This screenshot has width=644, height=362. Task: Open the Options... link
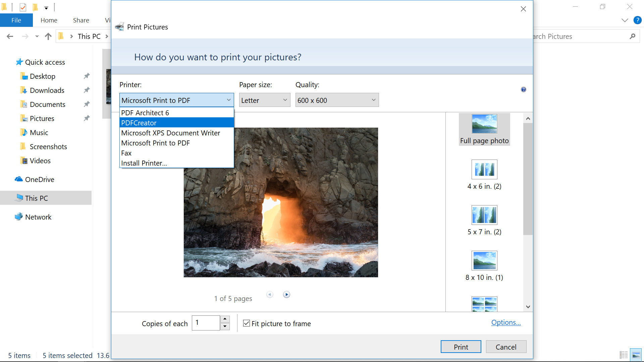(x=505, y=322)
